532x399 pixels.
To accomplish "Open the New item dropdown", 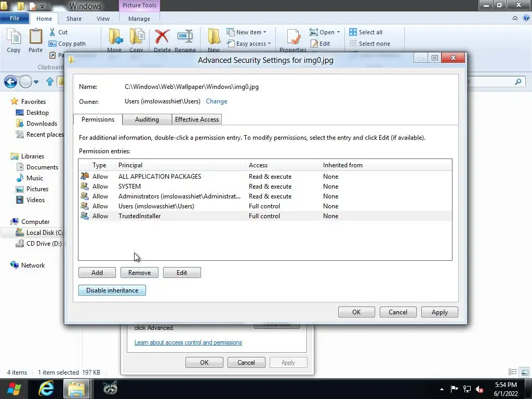I will click(247, 32).
